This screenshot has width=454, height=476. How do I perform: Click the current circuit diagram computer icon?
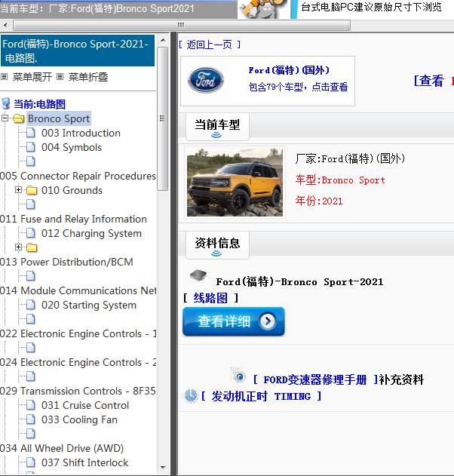[x=6, y=104]
